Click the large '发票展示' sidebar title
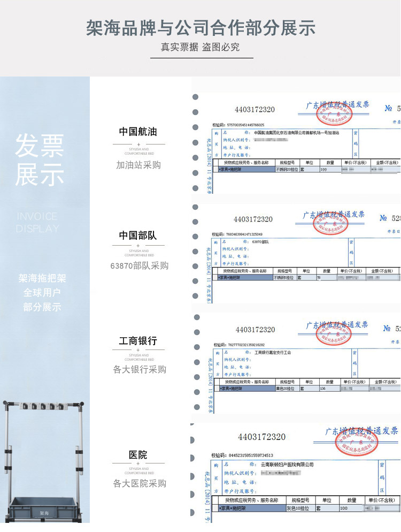Screen dimensions: 401x532 pos(40,160)
